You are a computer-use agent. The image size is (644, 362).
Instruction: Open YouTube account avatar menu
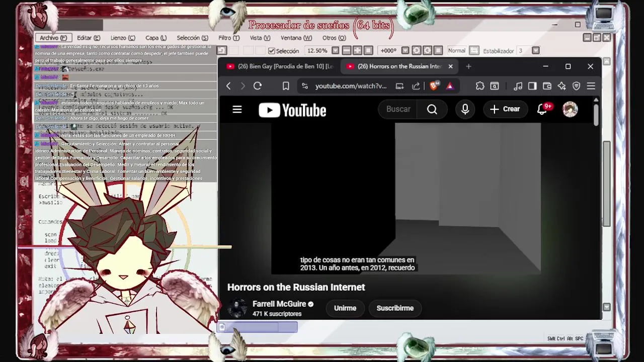click(570, 109)
